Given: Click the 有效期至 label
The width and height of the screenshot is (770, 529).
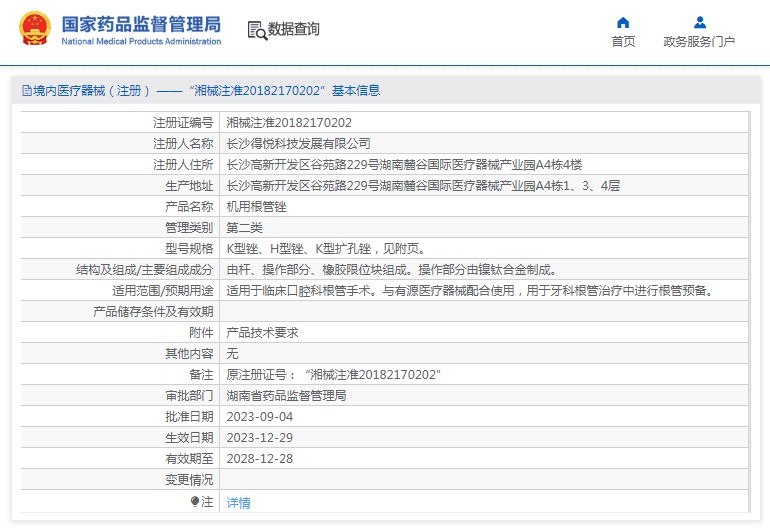Looking at the screenshot, I should pyautogui.click(x=189, y=459).
